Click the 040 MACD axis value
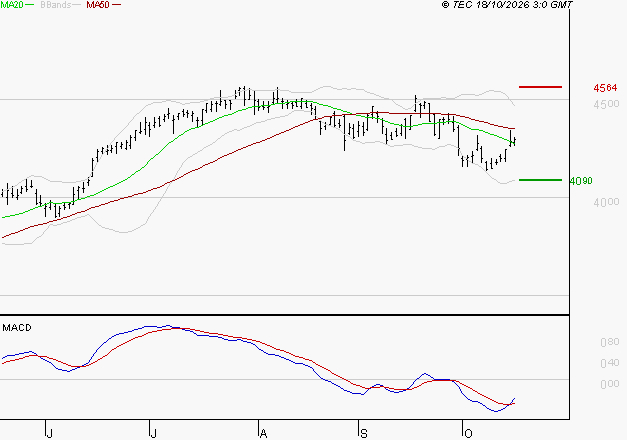 (609, 363)
